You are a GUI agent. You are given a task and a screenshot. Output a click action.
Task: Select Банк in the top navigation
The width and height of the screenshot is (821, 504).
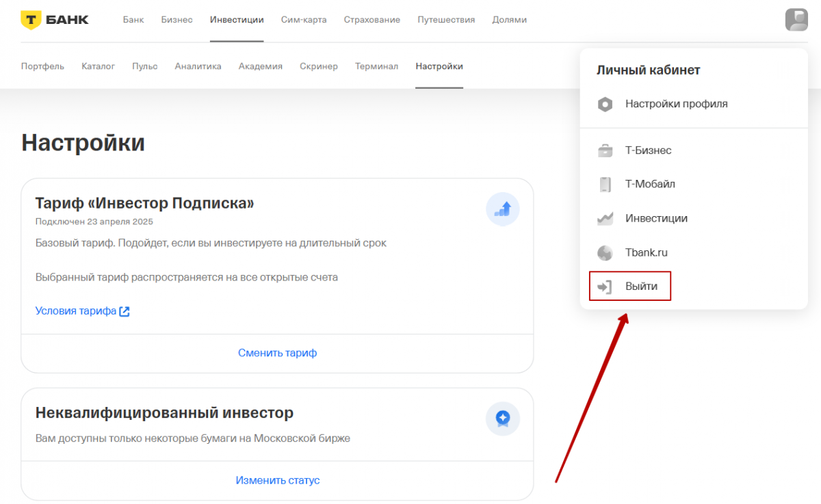(133, 20)
